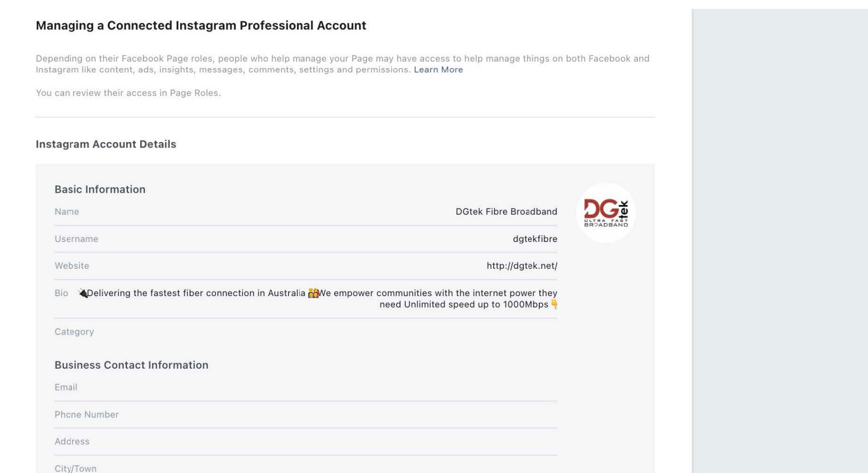The width and height of the screenshot is (868, 473).
Task: Click the plug emoji in Bio
Action: [82, 293]
